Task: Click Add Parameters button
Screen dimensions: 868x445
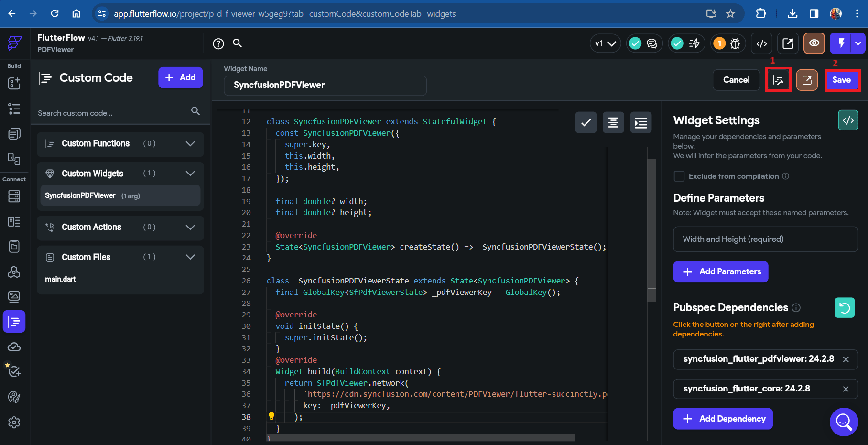Action: pyautogui.click(x=721, y=271)
